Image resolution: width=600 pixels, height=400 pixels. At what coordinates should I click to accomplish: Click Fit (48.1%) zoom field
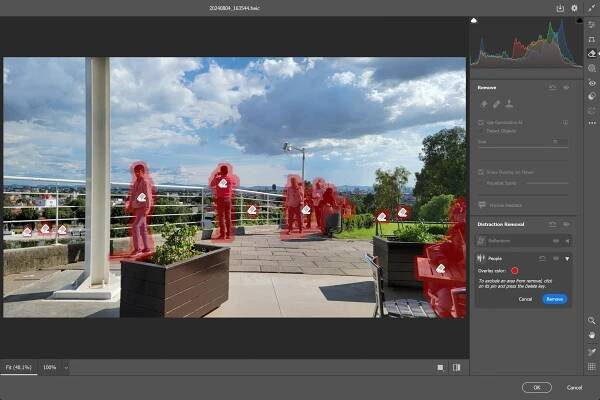pyautogui.click(x=19, y=368)
